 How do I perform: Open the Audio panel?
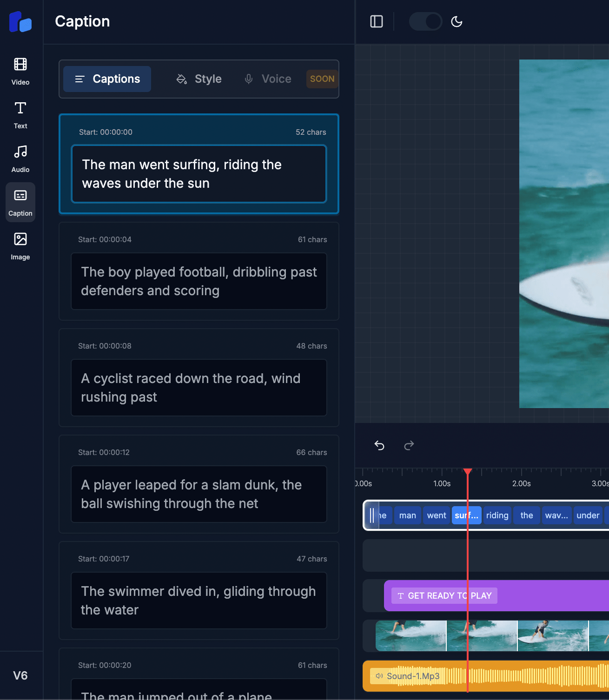(20, 158)
